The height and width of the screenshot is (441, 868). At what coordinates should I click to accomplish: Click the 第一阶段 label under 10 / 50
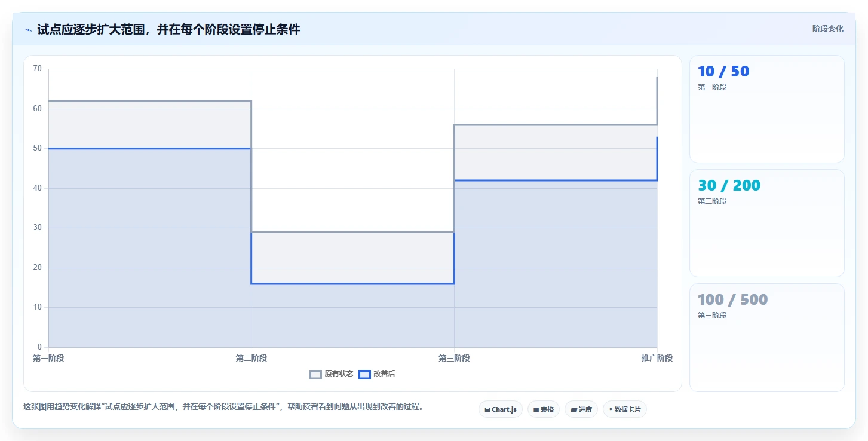(x=712, y=87)
